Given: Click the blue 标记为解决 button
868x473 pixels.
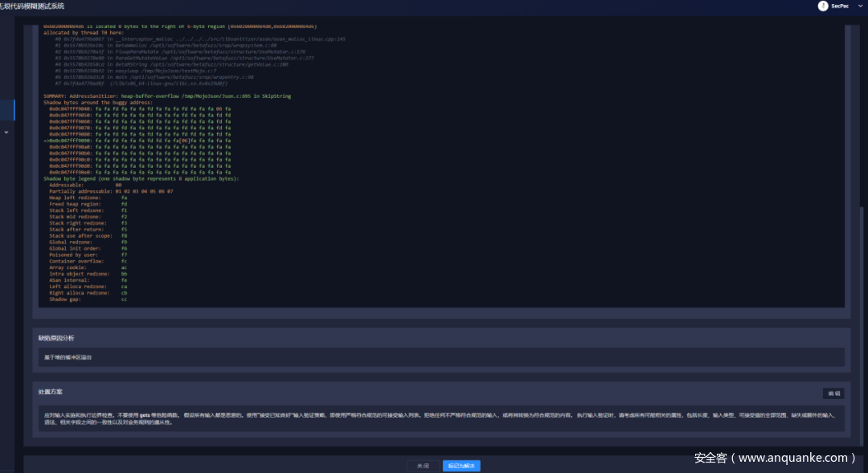Looking at the screenshot, I should [x=461, y=466].
